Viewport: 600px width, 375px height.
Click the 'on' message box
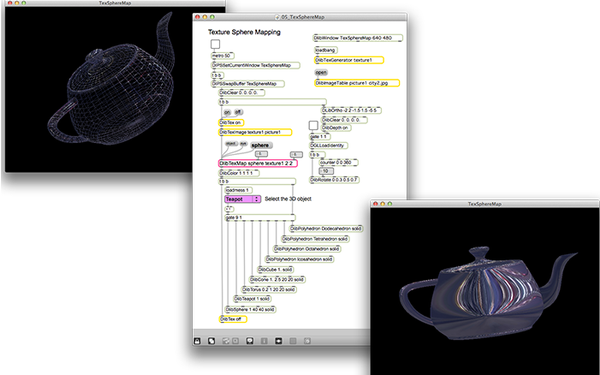click(227, 112)
